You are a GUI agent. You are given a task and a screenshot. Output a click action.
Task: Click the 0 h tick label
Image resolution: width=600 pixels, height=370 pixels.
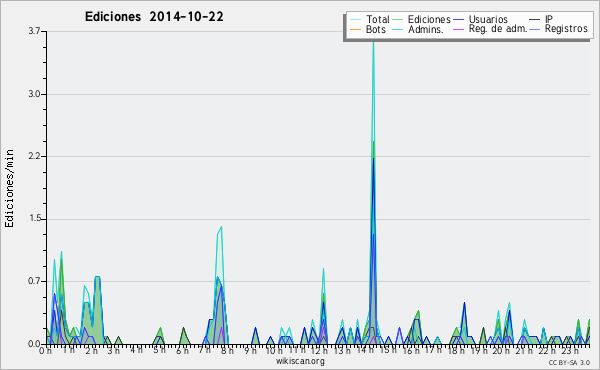46,351
